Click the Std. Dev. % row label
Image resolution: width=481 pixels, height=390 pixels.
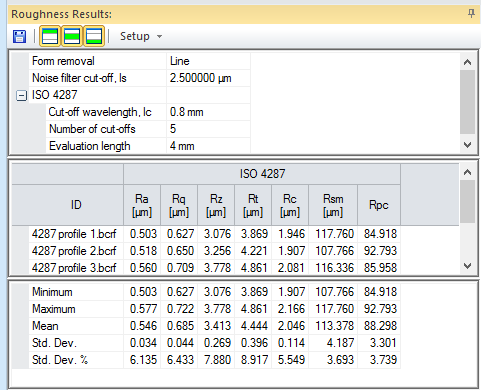pos(60,360)
